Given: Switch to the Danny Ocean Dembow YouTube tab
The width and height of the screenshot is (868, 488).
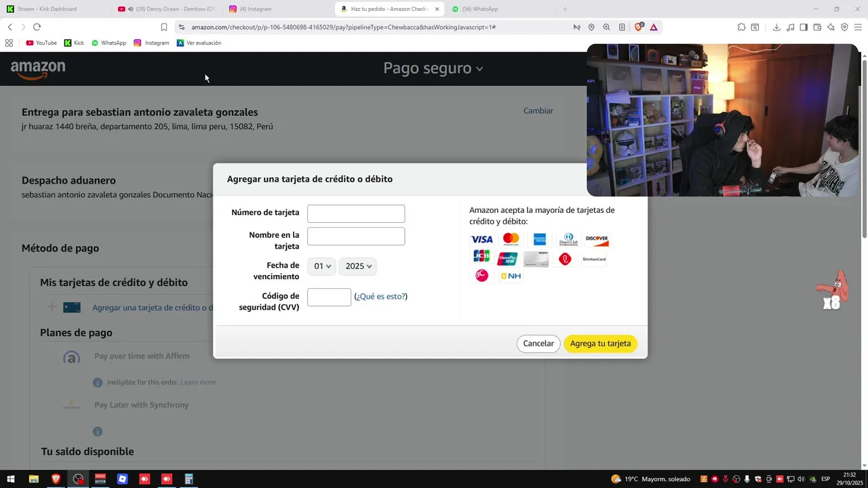Looking at the screenshot, I should [x=166, y=9].
